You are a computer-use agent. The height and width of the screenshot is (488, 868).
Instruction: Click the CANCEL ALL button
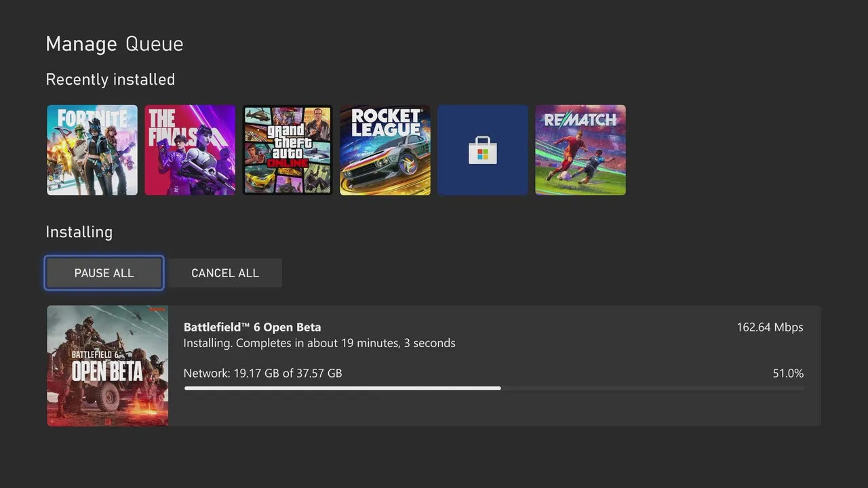[225, 272]
